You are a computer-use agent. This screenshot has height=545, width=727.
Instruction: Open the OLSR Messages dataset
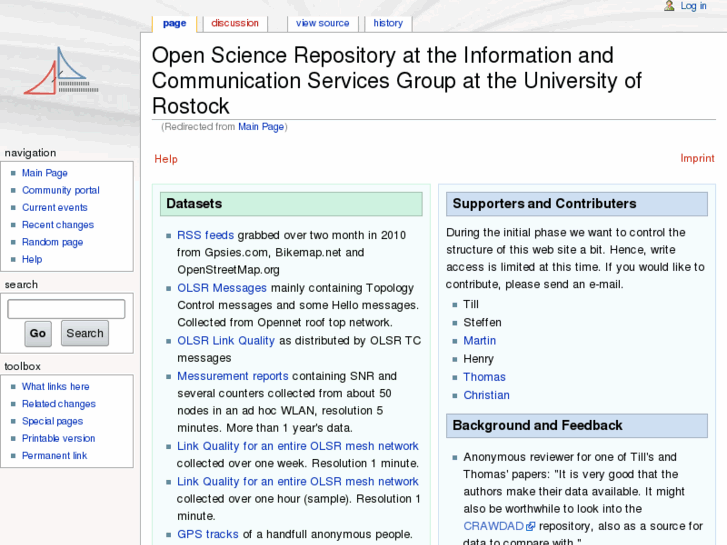[x=222, y=288]
